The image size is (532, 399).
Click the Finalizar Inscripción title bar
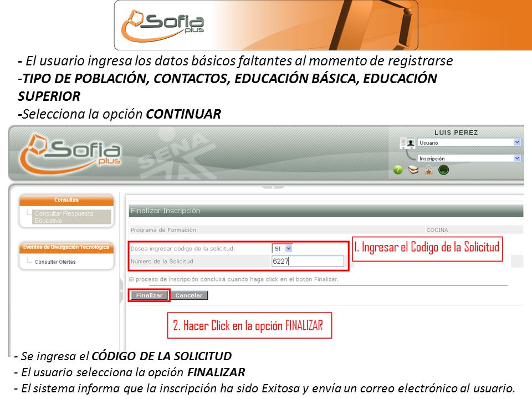coord(326,211)
